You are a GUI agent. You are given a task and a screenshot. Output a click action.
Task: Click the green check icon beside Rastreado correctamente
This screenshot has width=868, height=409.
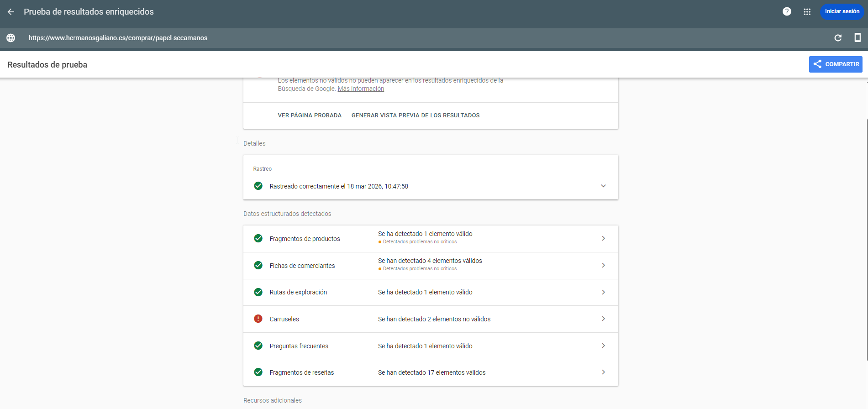coord(258,186)
